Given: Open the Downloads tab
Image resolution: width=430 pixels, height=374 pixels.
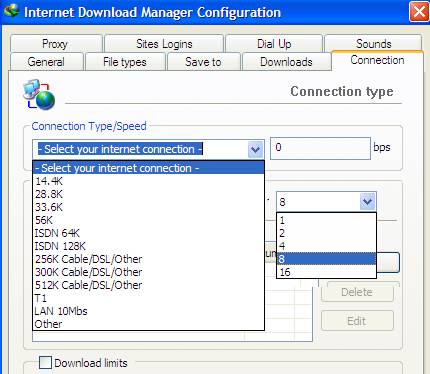Looking at the screenshot, I should tap(286, 62).
